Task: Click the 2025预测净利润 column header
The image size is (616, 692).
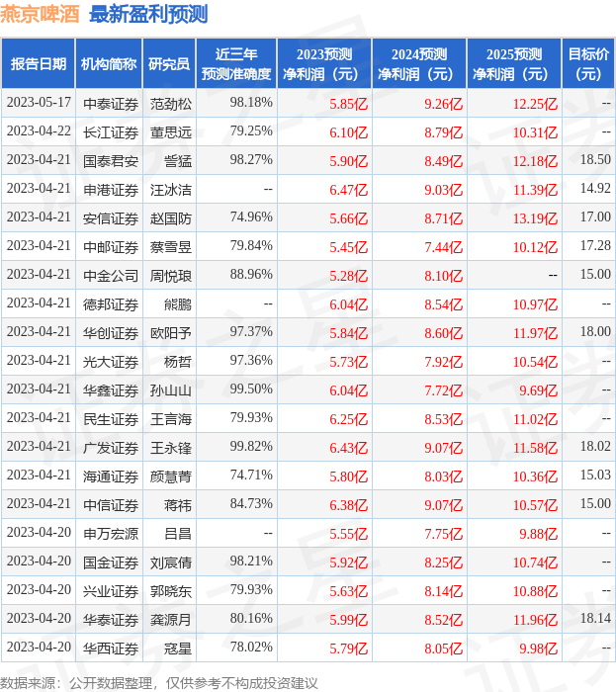Action: (514, 63)
